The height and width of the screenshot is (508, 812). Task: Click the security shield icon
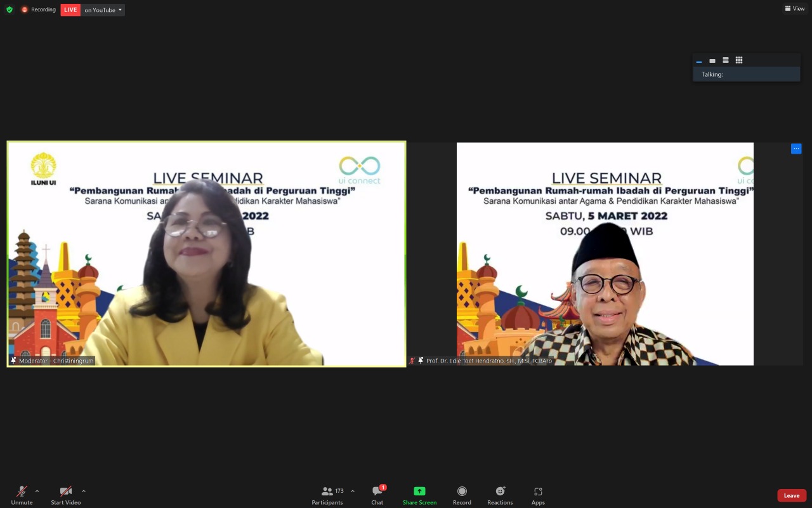[x=9, y=10]
